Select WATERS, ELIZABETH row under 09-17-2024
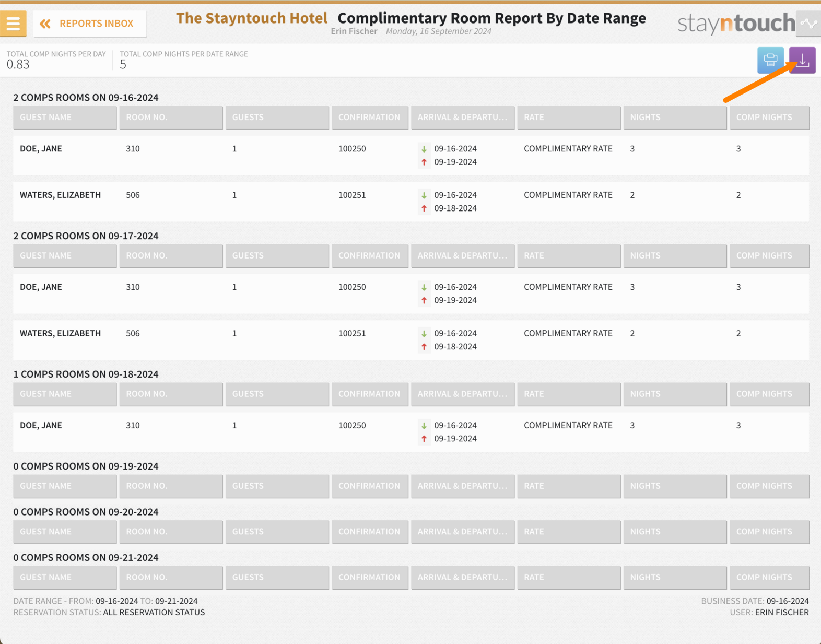The image size is (821, 644). pos(411,340)
